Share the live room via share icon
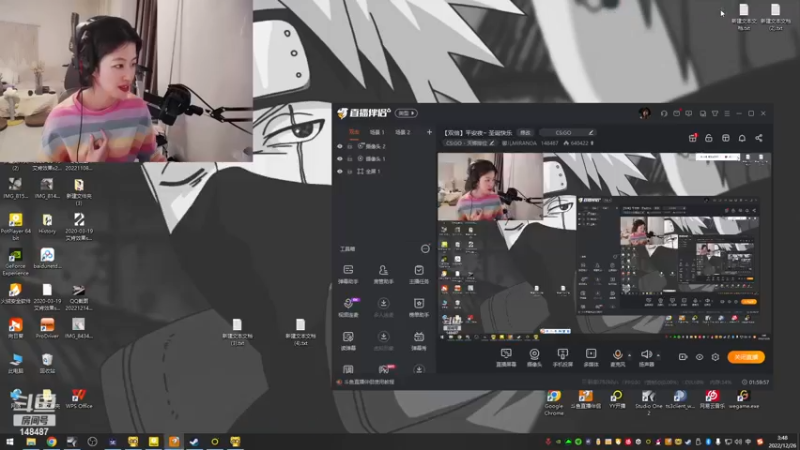Viewport: 800px width, 450px height. click(x=759, y=138)
